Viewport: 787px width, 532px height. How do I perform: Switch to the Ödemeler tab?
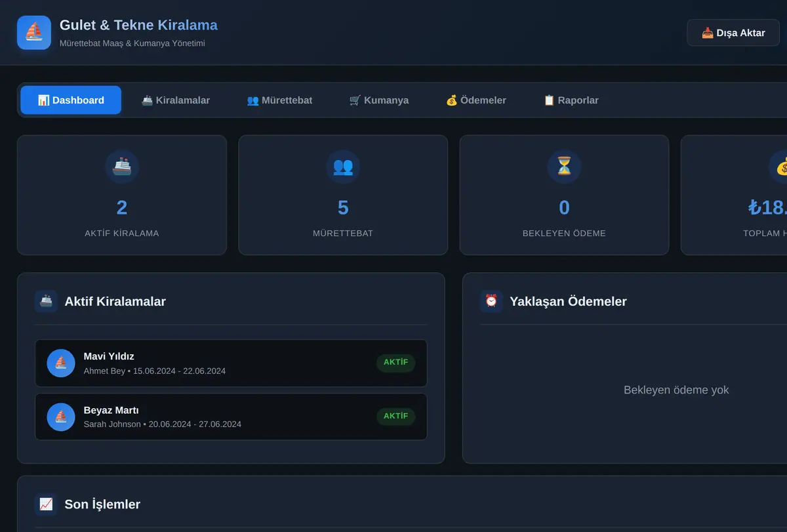[x=476, y=100]
